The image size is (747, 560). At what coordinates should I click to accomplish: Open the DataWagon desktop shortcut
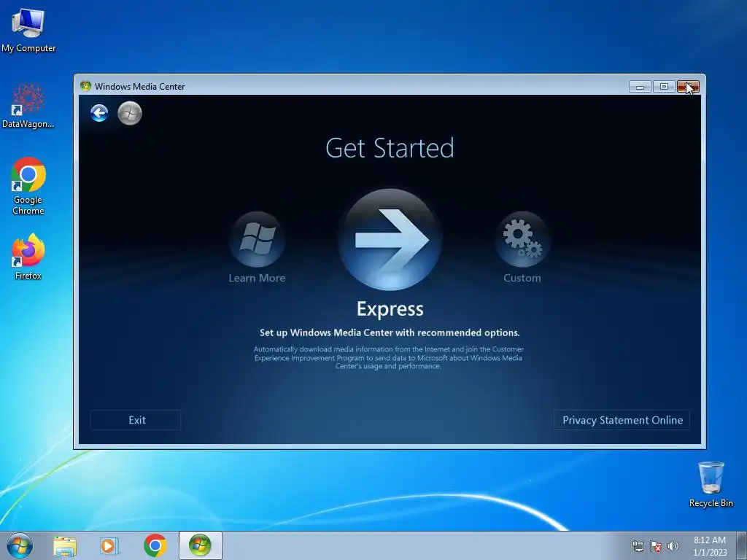click(28, 106)
